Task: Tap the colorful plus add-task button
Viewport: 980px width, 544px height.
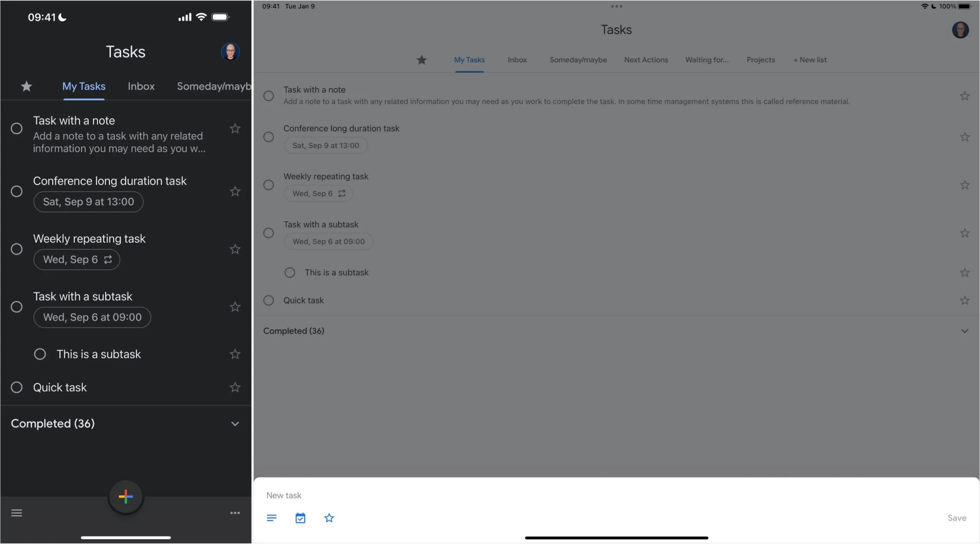Action: (x=125, y=497)
